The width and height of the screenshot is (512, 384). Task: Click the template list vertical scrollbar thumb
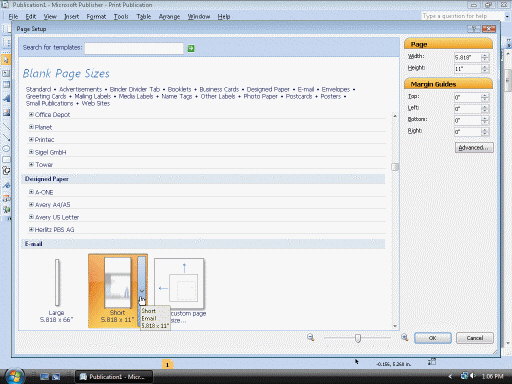click(x=395, y=167)
